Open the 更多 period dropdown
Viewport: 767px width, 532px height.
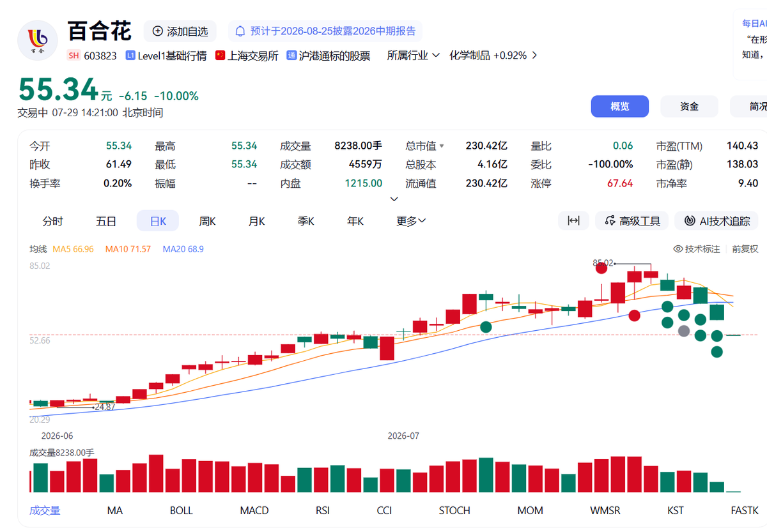pos(411,221)
